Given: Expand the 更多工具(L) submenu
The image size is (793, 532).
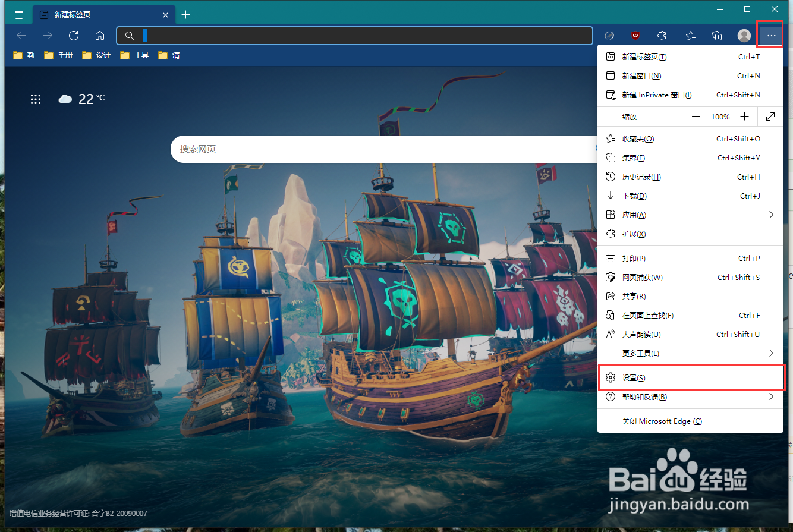Looking at the screenshot, I should (x=690, y=354).
